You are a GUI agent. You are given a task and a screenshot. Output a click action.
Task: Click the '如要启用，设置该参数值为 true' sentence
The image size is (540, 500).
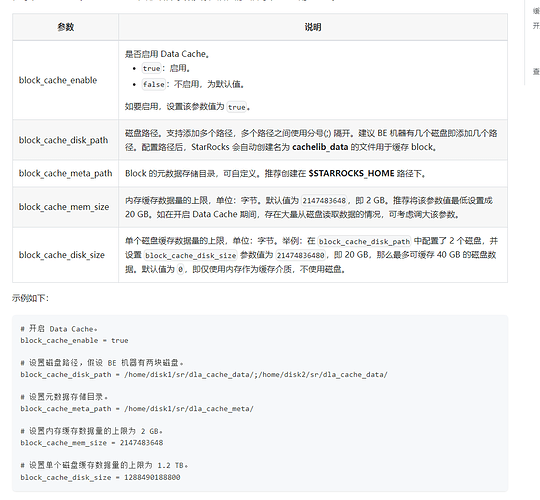pos(187,107)
